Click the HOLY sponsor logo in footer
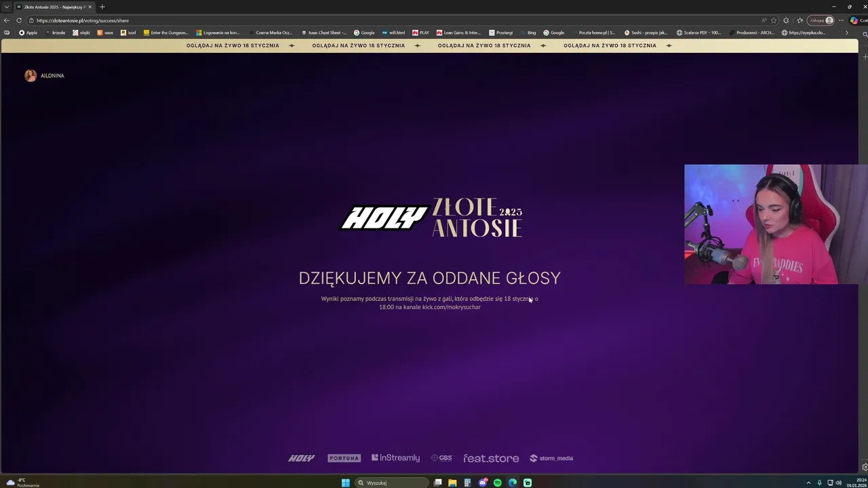This screenshot has height=488, width=868. tap(302, 458)
